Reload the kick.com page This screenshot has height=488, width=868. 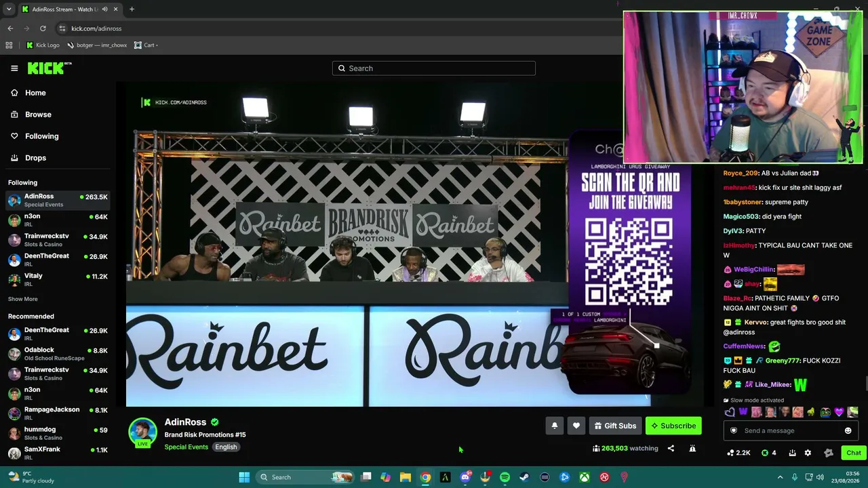coord(43,28)
